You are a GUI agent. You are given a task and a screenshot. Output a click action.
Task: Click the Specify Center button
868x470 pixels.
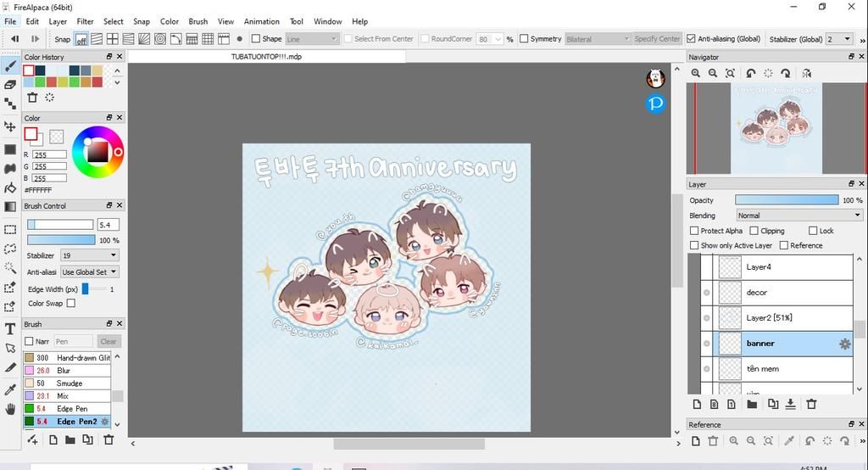[657, 39]
